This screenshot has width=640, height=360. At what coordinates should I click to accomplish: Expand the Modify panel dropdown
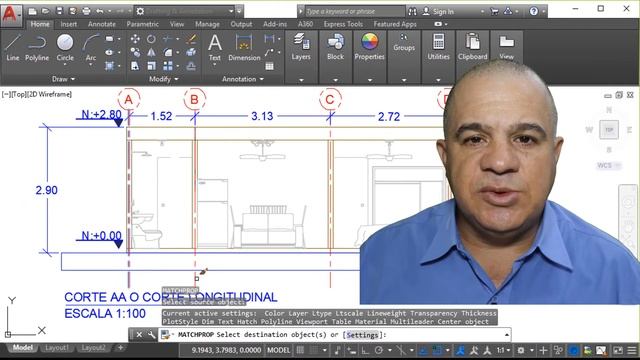[163, 79]
